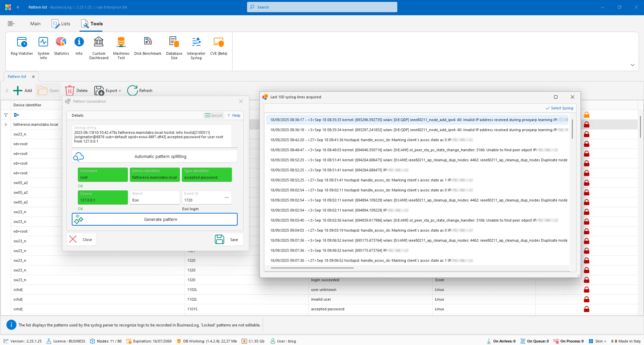Viewport: 644px width, 345px height.
Task: Open the Reg Watcher tool
Action: click(x=22, y=46)
